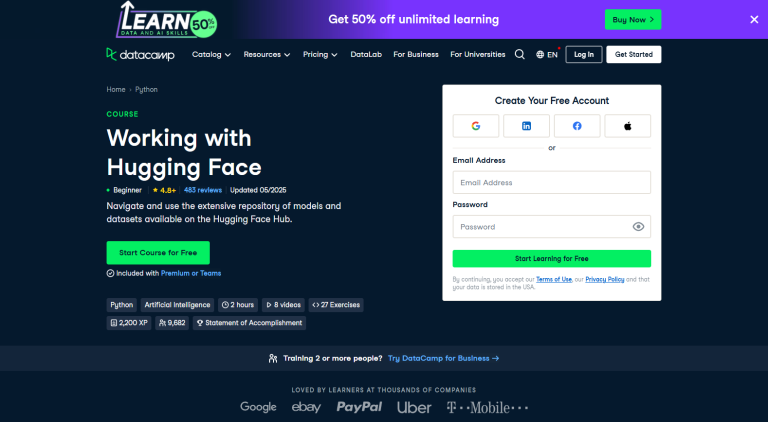
Task: Open the DataLab nav item
Action: coord(366,54)
